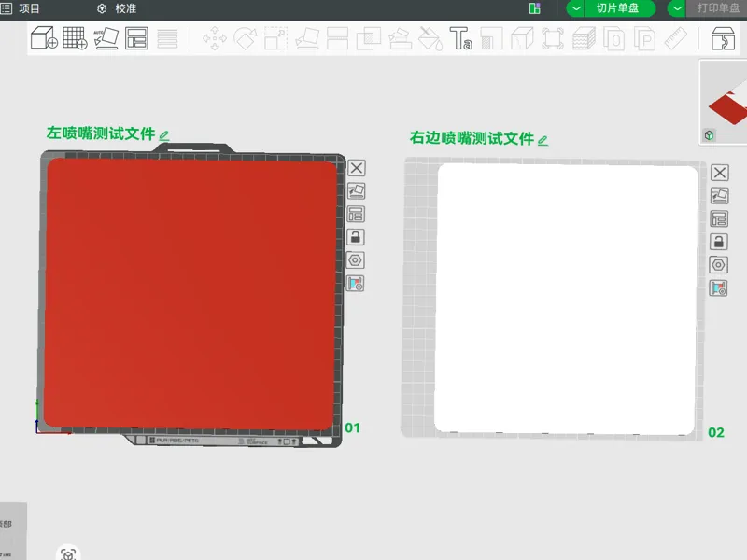This screenshot has height=560, width=747.
Task: Click the wavy layered cube icon
Action: [x=584, y=38]
